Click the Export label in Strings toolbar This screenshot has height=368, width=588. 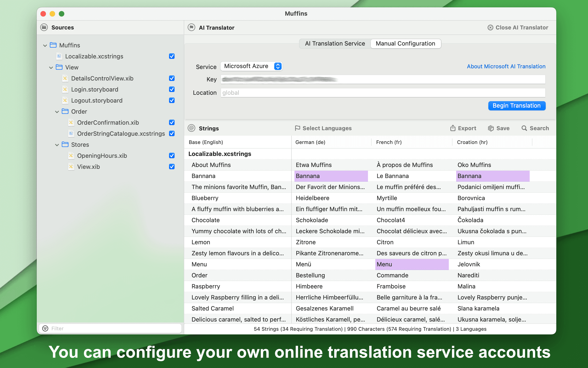click(467, 128)
